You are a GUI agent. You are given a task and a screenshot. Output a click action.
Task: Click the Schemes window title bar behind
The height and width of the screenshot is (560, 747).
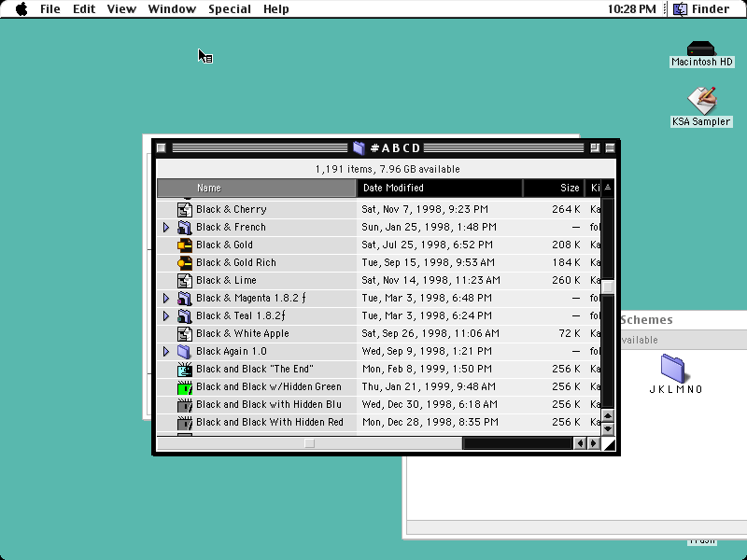(x=684, y=320)
